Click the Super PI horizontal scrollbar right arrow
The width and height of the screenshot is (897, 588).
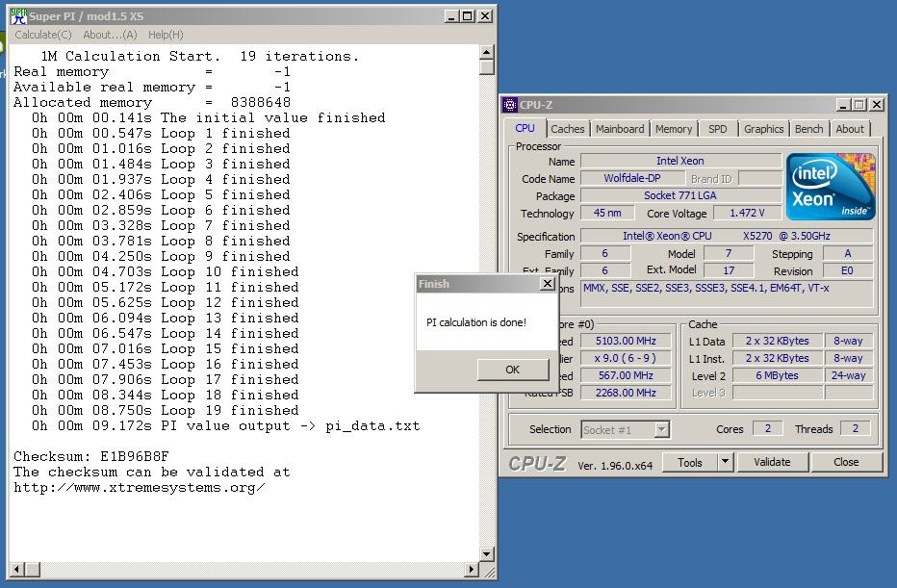point(472,569)
